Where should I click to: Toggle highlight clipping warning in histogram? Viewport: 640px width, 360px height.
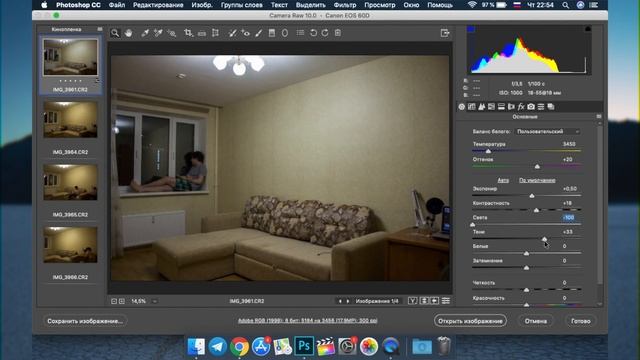587,29
